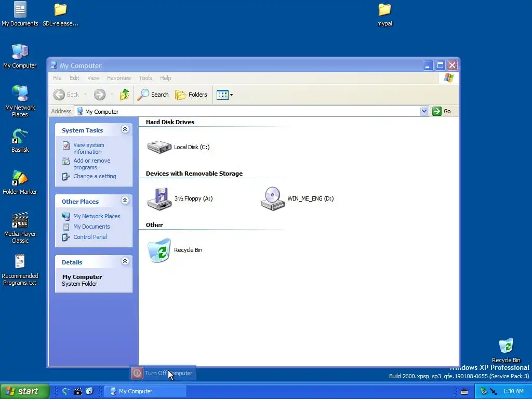Open the Edit menu
The image size is (532, 399).
tap(74, 78)
